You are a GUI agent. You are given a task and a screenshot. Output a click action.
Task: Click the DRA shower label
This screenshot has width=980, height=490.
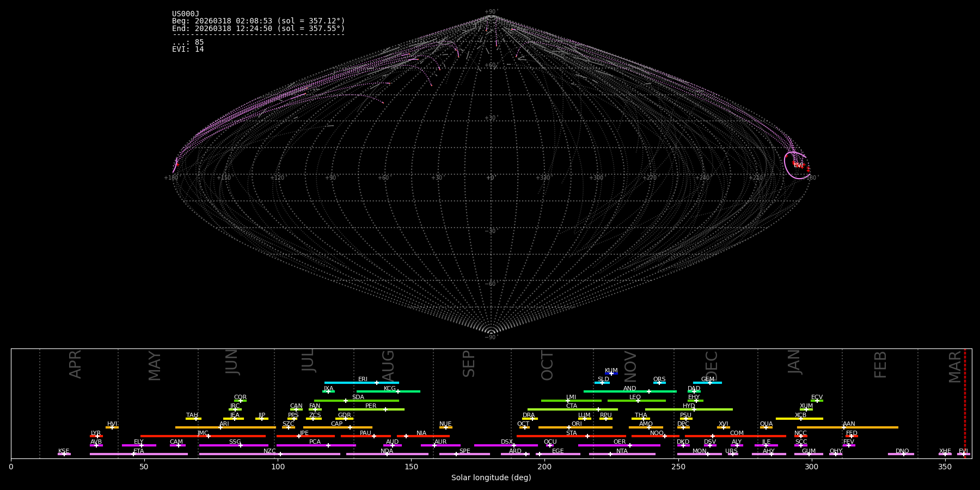pyautogui.click(x=529, y=415)
